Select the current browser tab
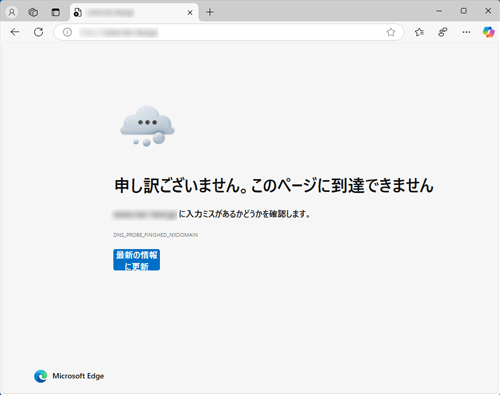This screenshot has height=395, width=500. (134, 13)
